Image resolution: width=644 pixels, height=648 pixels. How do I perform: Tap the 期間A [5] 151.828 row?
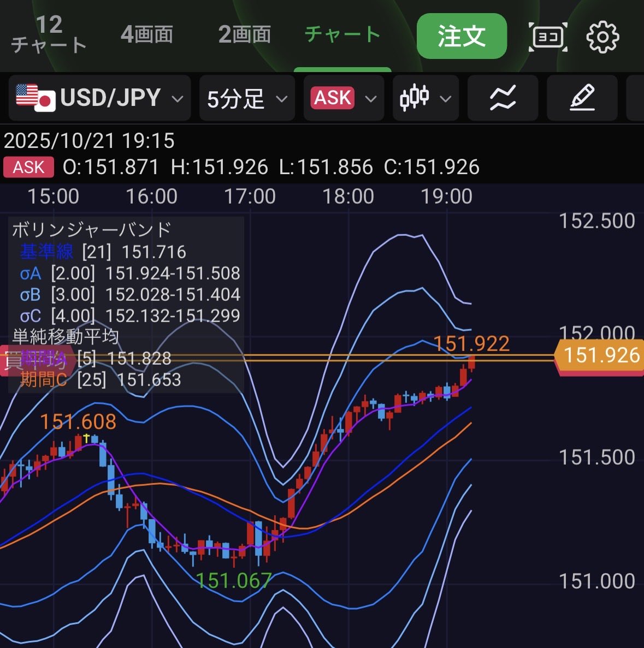coord(96,359)
